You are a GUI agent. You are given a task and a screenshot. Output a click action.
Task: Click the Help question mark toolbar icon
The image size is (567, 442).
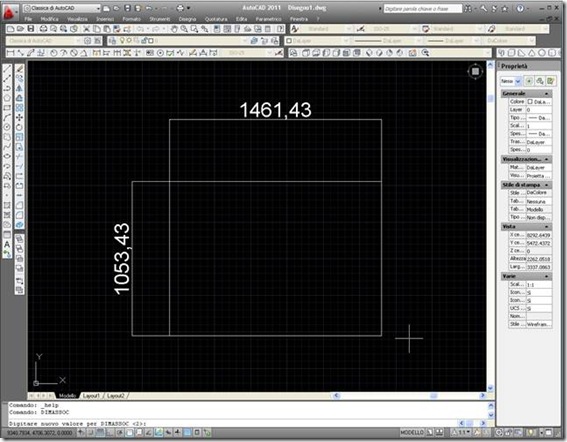(x=280, y=29)
